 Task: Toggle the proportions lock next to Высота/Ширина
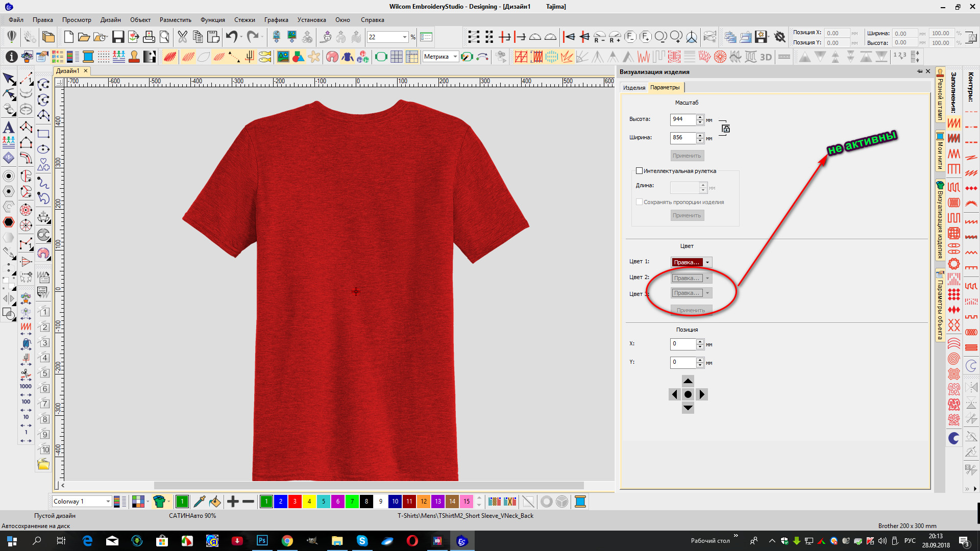(725, 129)
